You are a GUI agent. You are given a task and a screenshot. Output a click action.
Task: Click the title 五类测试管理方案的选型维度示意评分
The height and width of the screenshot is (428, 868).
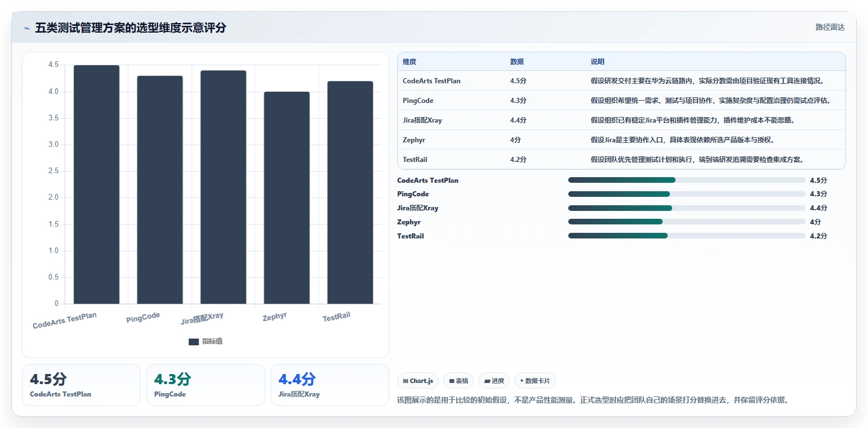(131, 28)
